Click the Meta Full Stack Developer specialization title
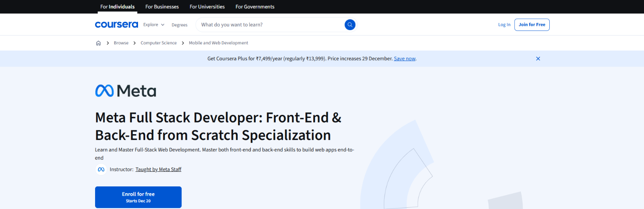The image size is (644, 209). [218, 126]
